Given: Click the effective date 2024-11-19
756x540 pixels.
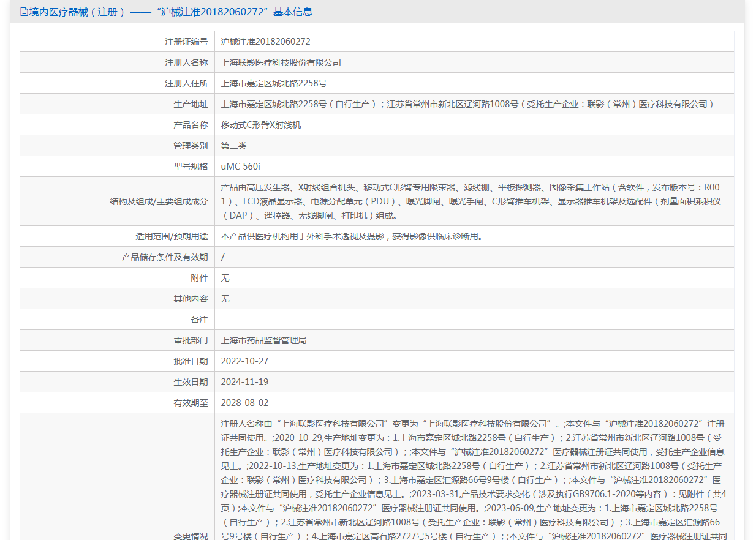Looking at the screenshot, I should pyautogui.click(x=244, y=382).
